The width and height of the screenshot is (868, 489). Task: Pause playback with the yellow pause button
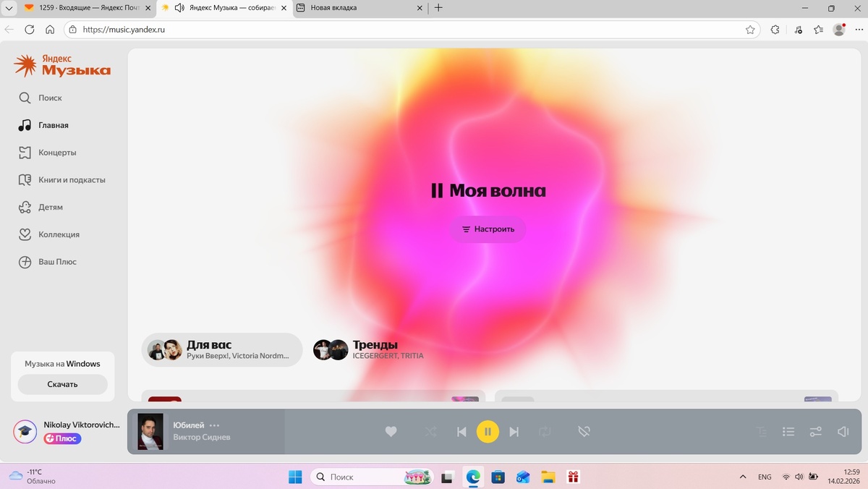pos(488,432)
